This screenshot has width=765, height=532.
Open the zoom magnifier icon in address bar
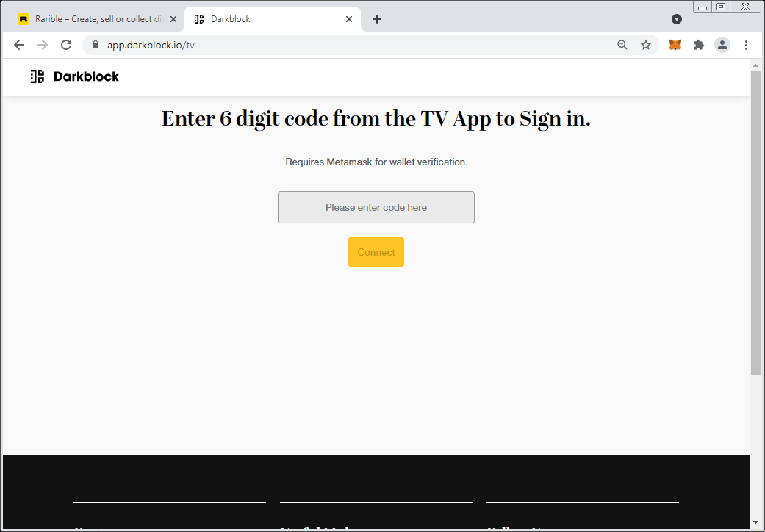(622, 45)
